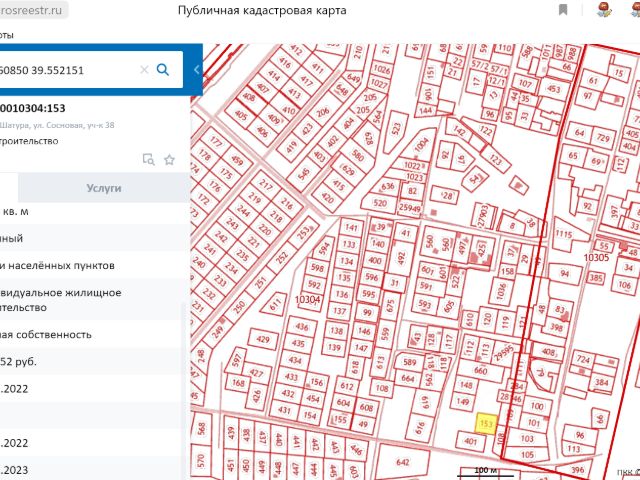Click the zoom-to-object icon beside the star
Viewport: 640px width, 480px height.
[148, 159]
